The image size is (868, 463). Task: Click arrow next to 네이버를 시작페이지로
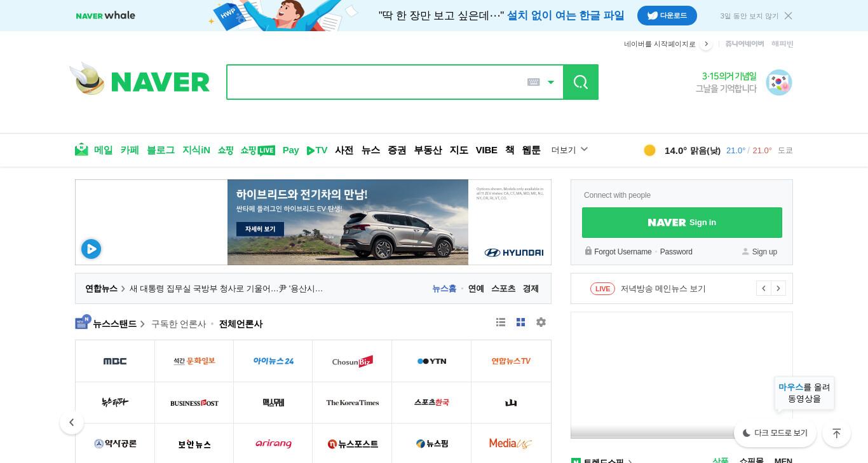click(706, 44)
